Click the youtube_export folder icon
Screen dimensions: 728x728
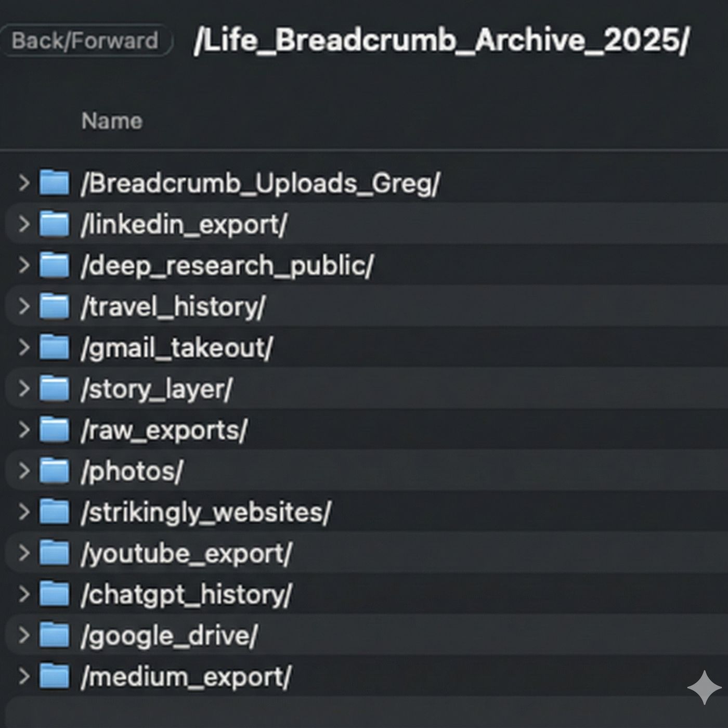pos(55,553)
